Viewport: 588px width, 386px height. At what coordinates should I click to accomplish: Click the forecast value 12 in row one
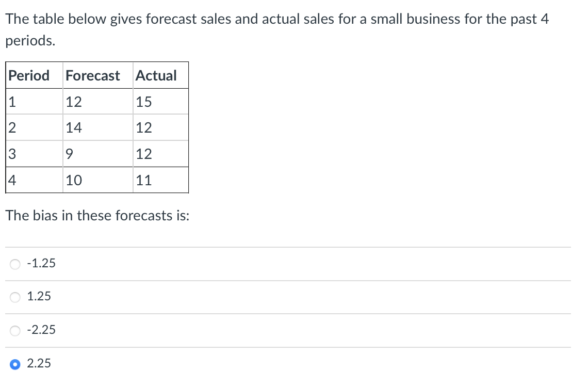(x=73, y=102)
